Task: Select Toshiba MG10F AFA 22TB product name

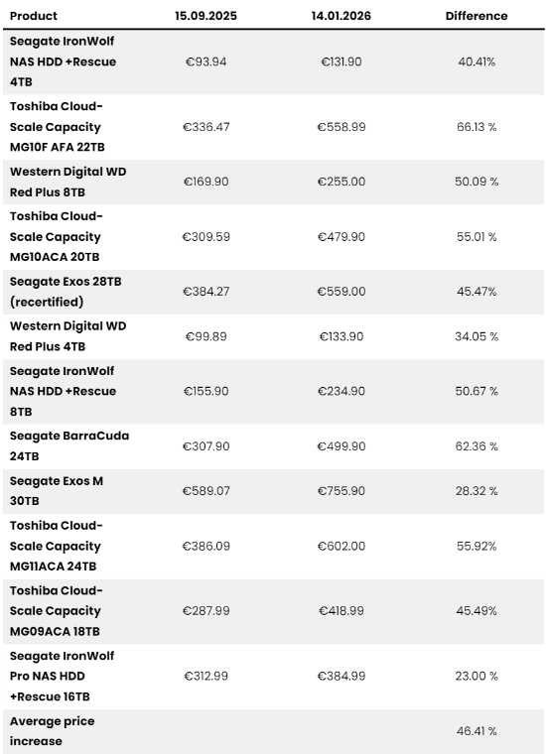Action: (x=57, y=127)
